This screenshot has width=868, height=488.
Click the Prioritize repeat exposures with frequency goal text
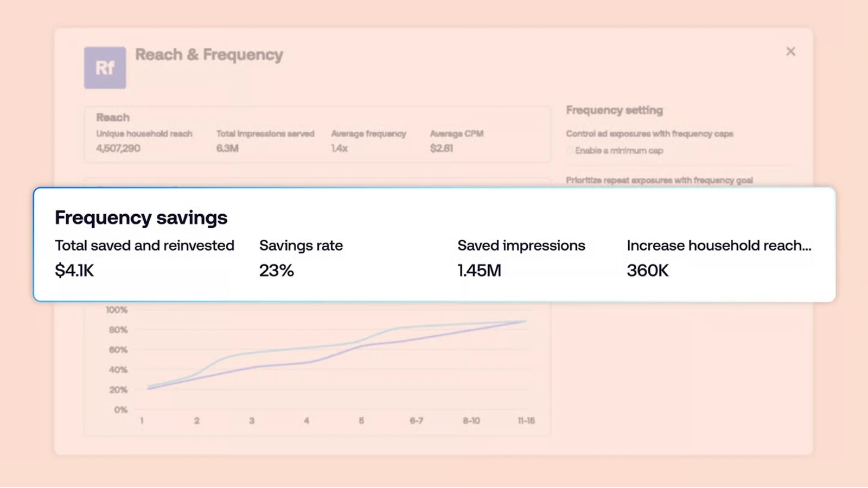pos(659,180)
